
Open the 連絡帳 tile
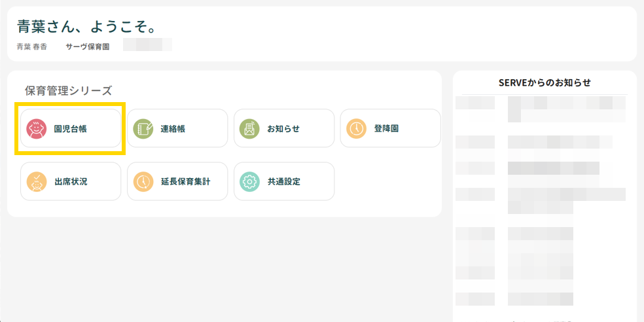point(177,129)
